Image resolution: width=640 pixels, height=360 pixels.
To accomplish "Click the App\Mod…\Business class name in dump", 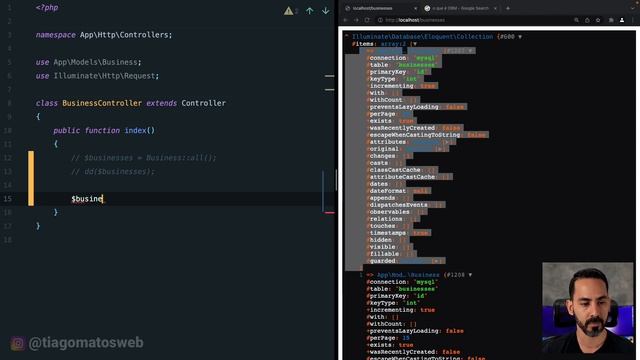I will 408,275.
